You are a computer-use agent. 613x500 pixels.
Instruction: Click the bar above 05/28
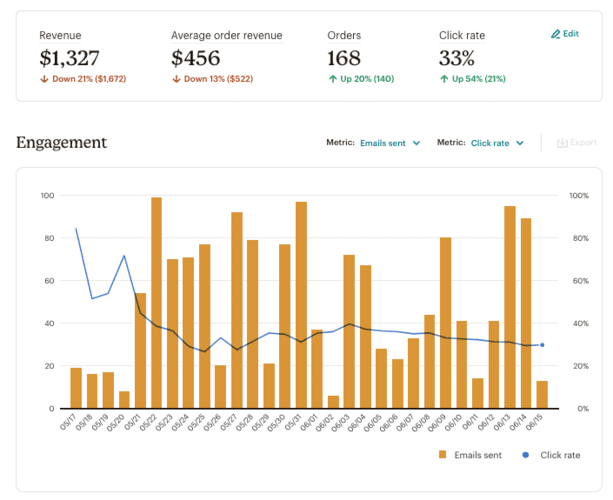pyautogui.click(x=253, y=324)
